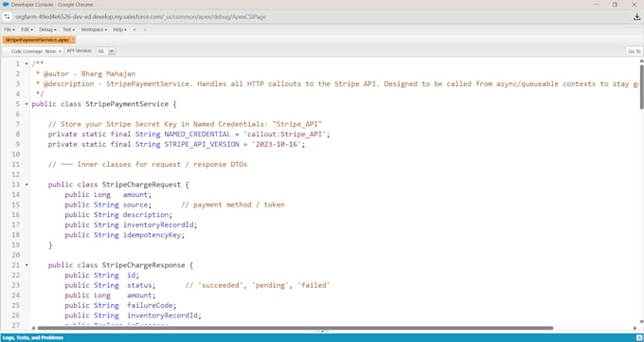
Task: Click the site information icon in address bar
Action: (7, 17)
